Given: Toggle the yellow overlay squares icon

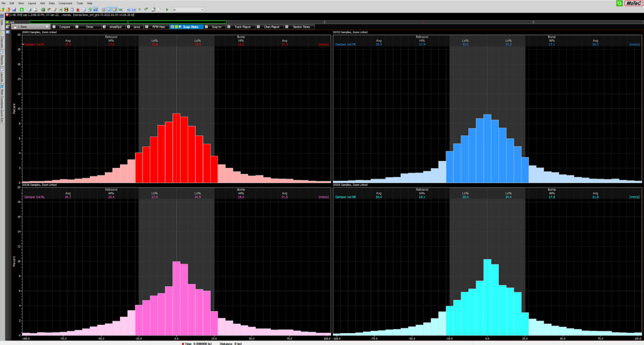Looking at the screenshot, I should tap(115, 10).
